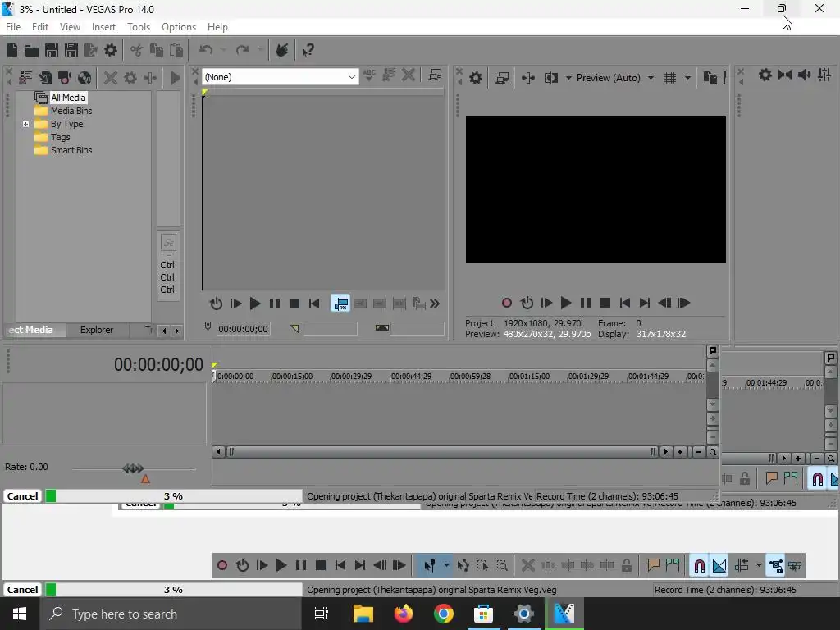Click the Rate slider handle
The image size is (840, 630).
point(133,468)
